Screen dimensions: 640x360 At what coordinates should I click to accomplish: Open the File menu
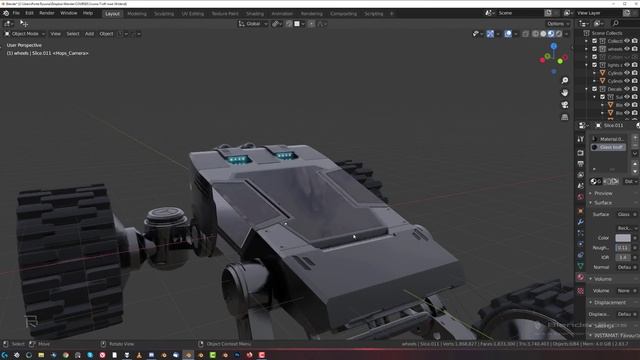tap(16, 13)
